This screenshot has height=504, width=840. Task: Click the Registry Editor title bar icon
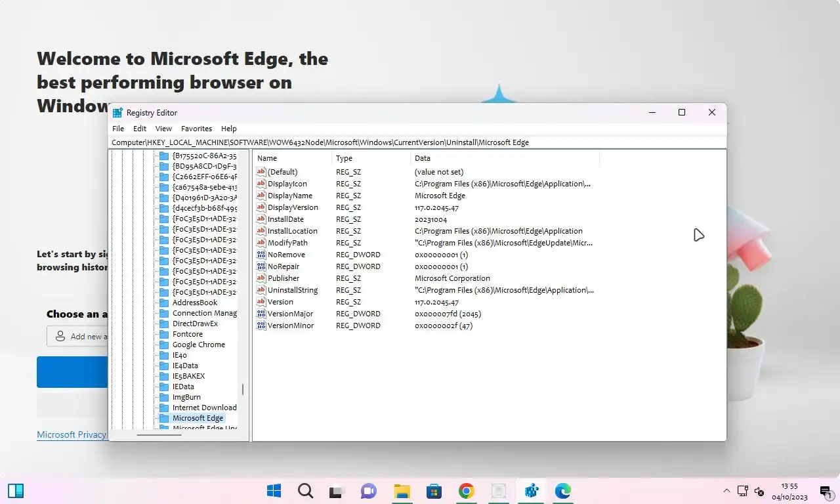click(117, 113)
